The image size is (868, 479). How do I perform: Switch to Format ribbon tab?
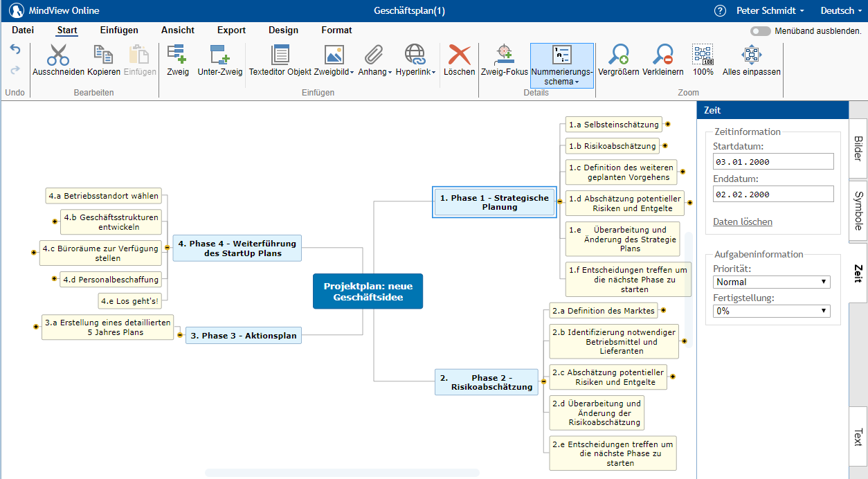tap(336, 30)
